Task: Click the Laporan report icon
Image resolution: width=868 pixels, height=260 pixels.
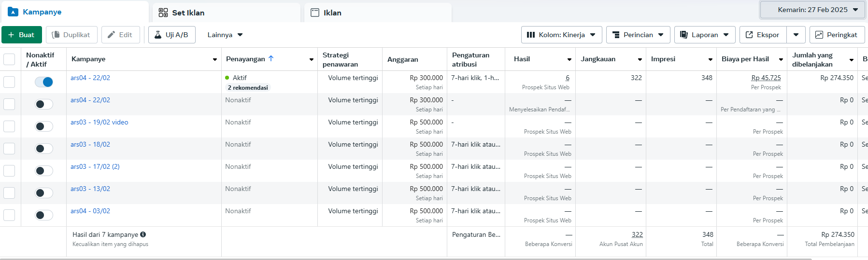Action: coord(684,35)
